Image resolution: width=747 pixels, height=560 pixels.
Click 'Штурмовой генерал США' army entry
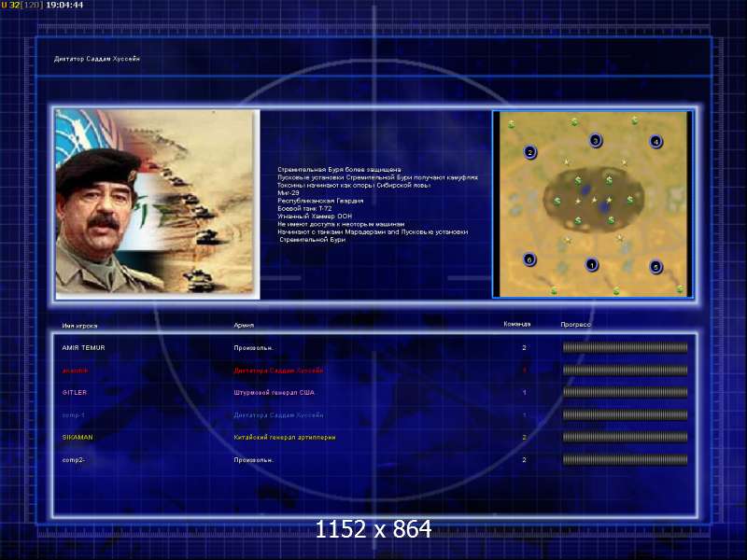tap(274, 392)
